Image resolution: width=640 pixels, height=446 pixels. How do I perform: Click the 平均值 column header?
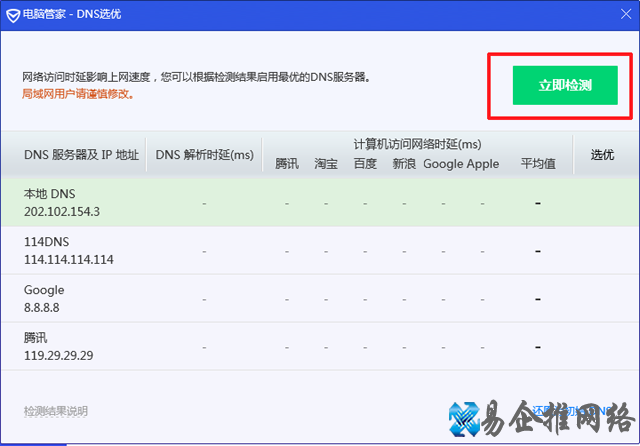pyautogui.click(x=538, y=164)
